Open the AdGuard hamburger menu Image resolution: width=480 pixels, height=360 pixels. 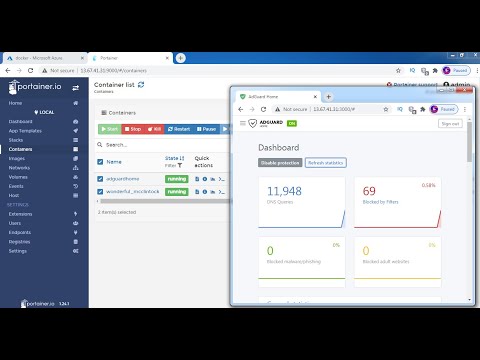point(243,123)
